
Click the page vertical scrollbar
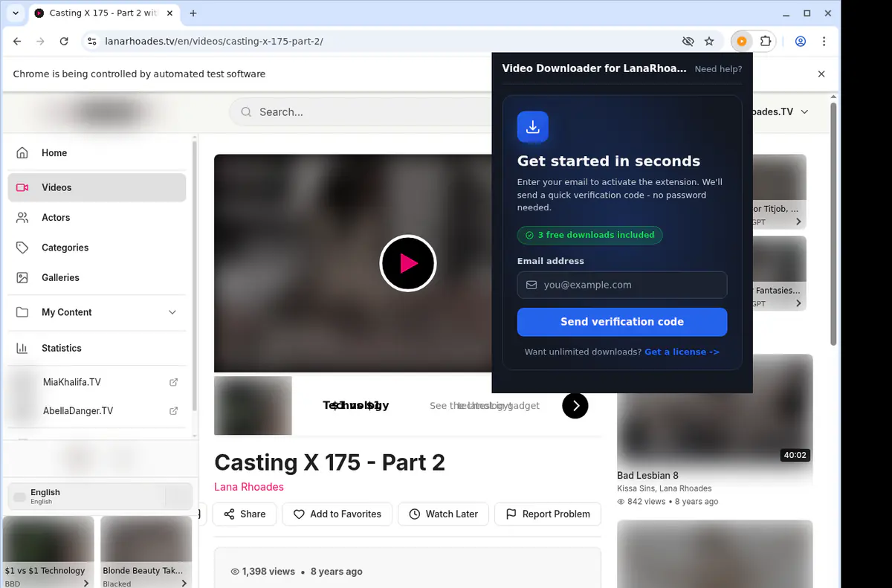pos(833,223)
